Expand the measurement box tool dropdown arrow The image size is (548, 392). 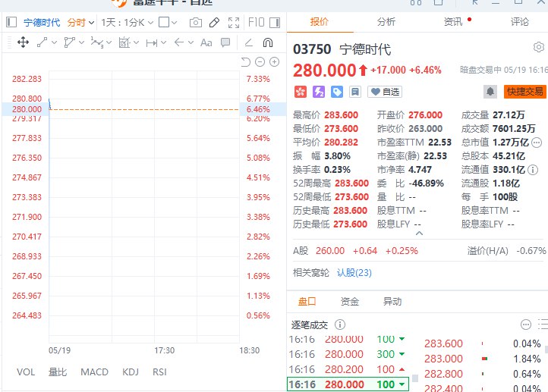pos(136,42)
